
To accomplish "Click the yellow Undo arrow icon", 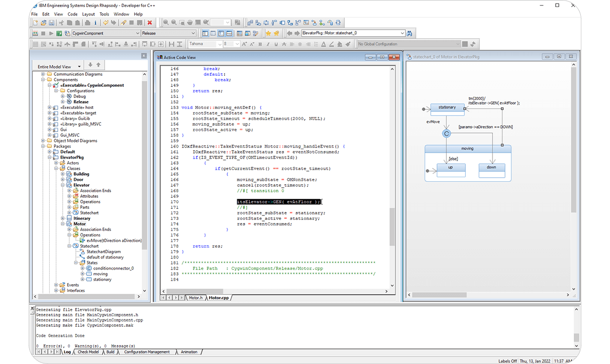I will pos(106,23).
